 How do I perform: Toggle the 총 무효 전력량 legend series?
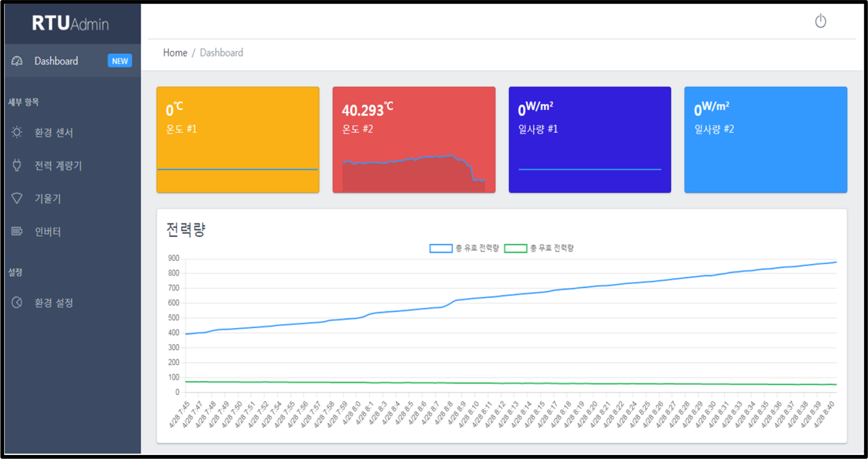click(x=539, y=248)
